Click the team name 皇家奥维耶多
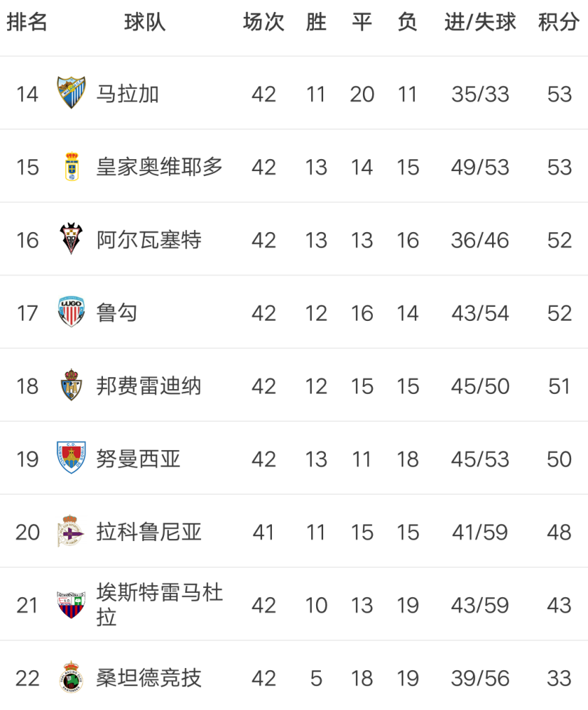Image resolution: width=588 pixels, height=710 pixels. click(x=160, y=167)
